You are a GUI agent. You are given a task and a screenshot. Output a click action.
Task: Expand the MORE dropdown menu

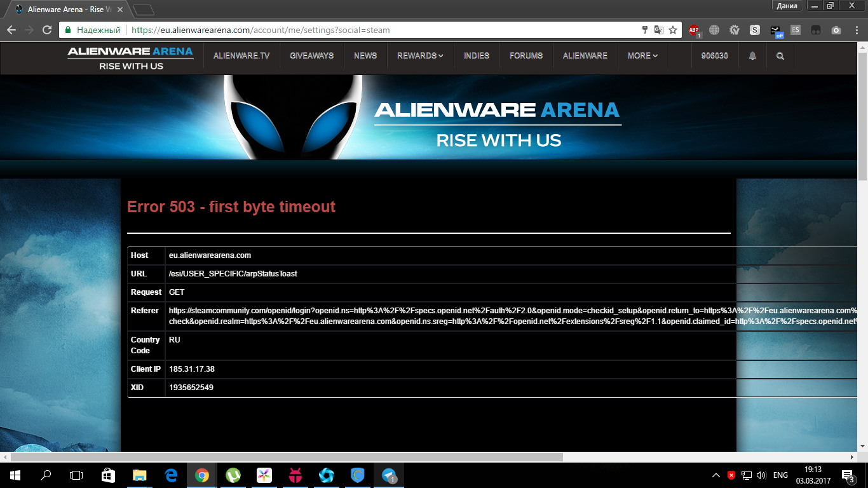pyautogui.click(x=642, y=56)
